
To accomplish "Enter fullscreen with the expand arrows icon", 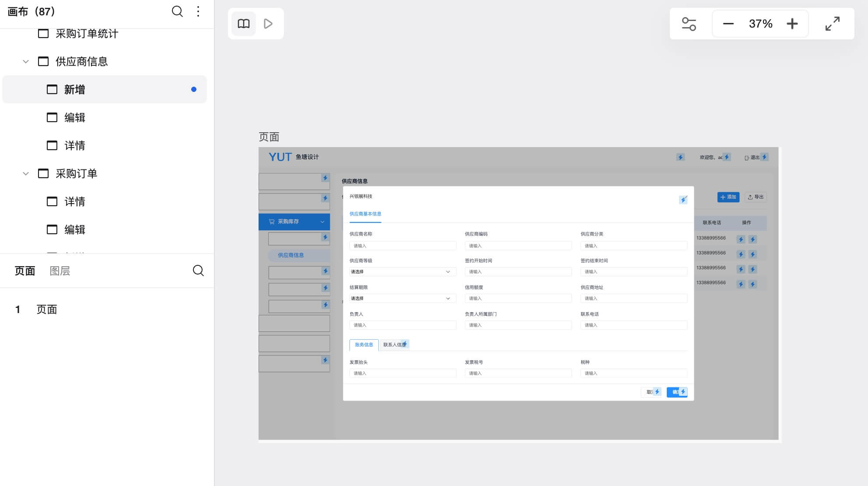I will [x=833, y=24].
